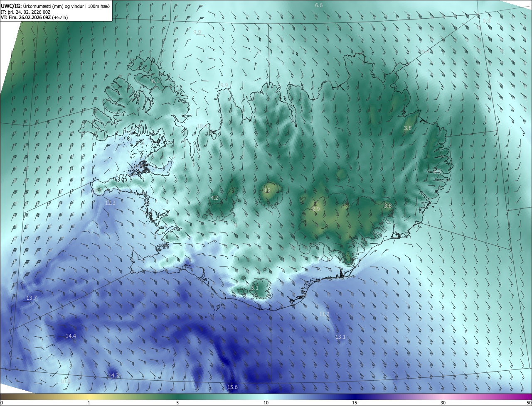Click the '50' tick on the color scale
The width and height of the screenshot is (532, 406).
[x=529, y=403]
